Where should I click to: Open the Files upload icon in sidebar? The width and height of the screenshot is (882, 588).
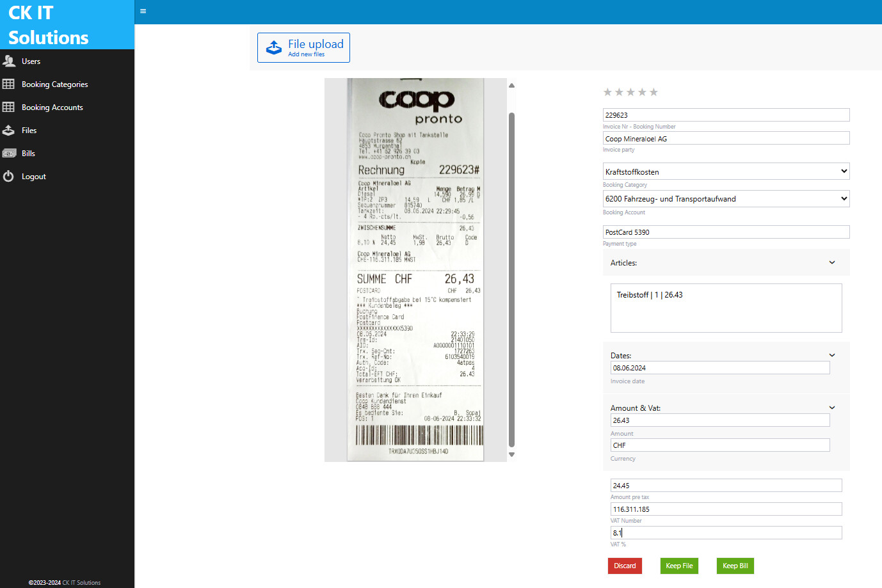point(8,130)
